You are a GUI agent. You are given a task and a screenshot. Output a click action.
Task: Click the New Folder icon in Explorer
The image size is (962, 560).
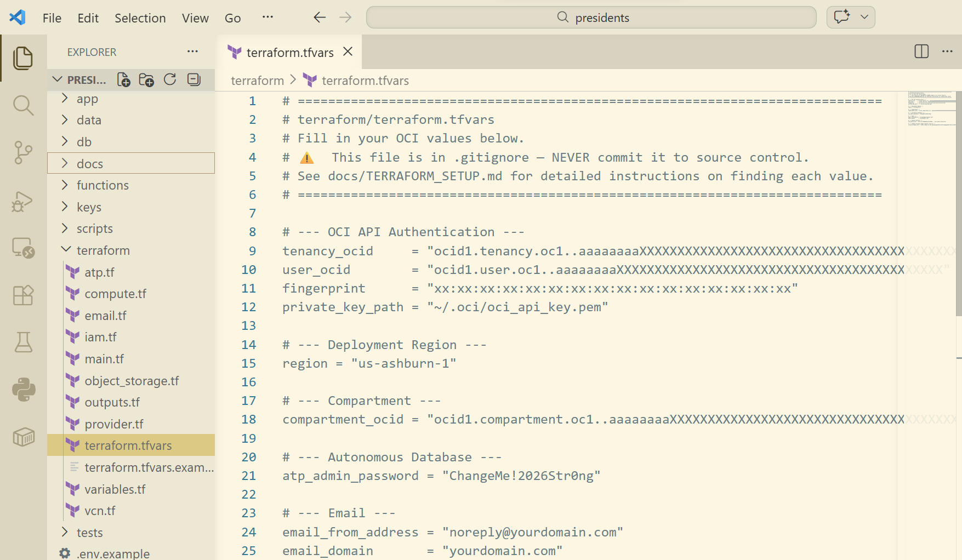146,80
